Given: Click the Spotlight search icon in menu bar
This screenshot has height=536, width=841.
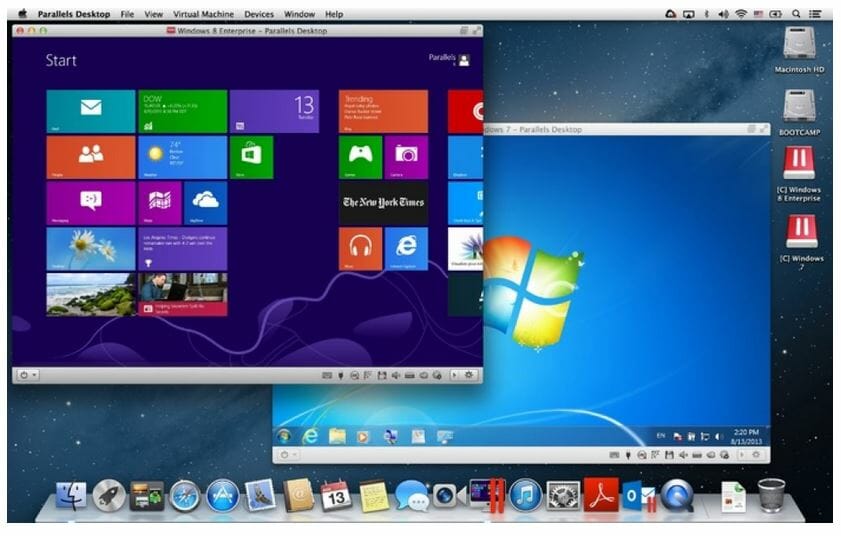Looking at the screenshot, I should tap(796, 14).
